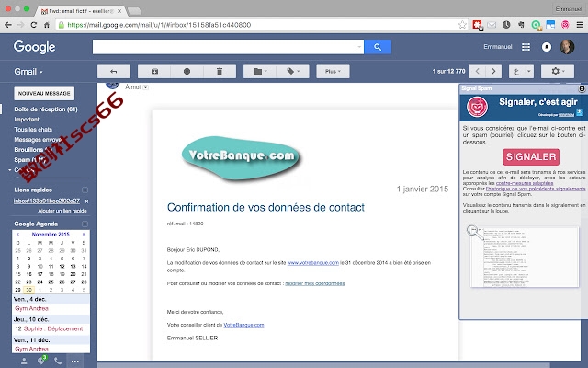Remove the inbox quick link
588x368 pixels.
pos(86,201)
